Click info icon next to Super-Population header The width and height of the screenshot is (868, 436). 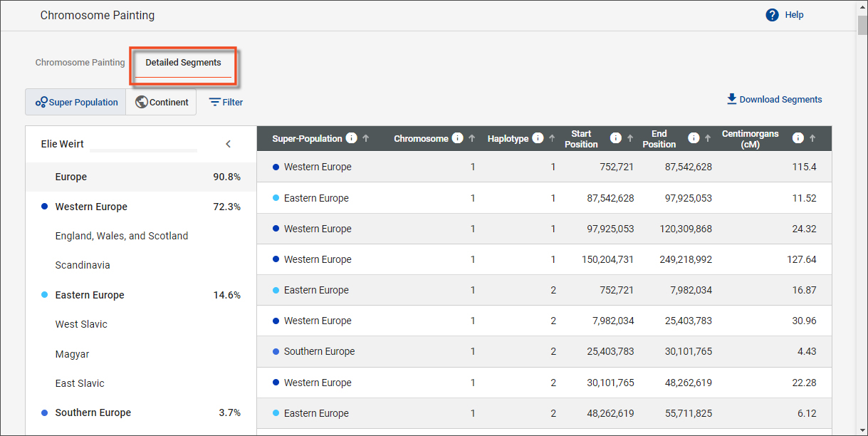click(x=351, y=138)
